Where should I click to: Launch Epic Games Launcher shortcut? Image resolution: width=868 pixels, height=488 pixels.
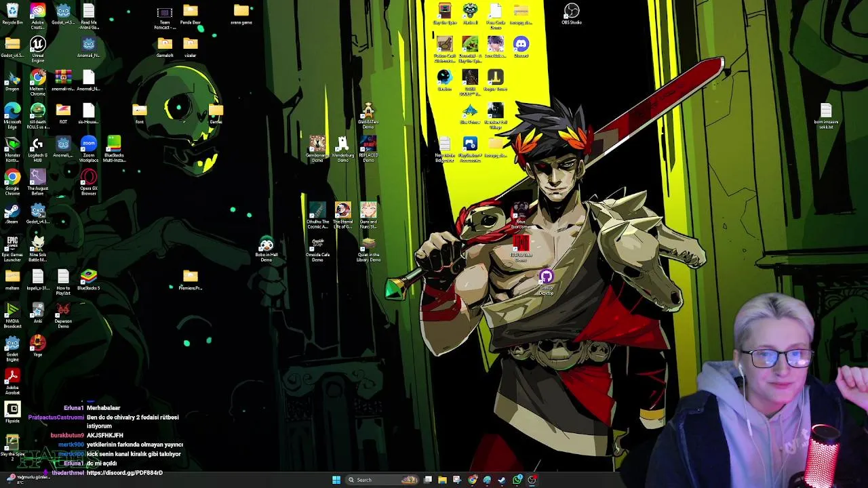click(12, 249)
